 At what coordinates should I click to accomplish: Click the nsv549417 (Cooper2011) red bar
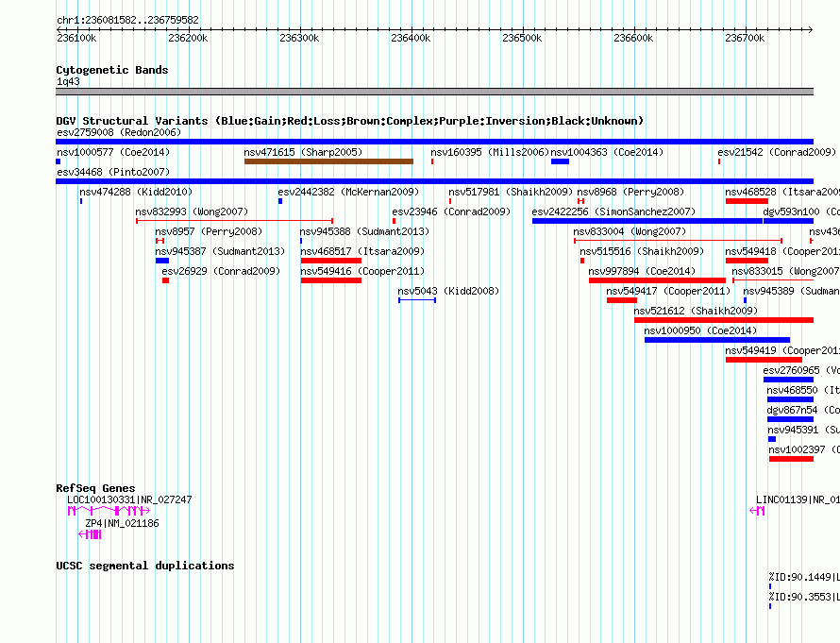click(622, 300)
